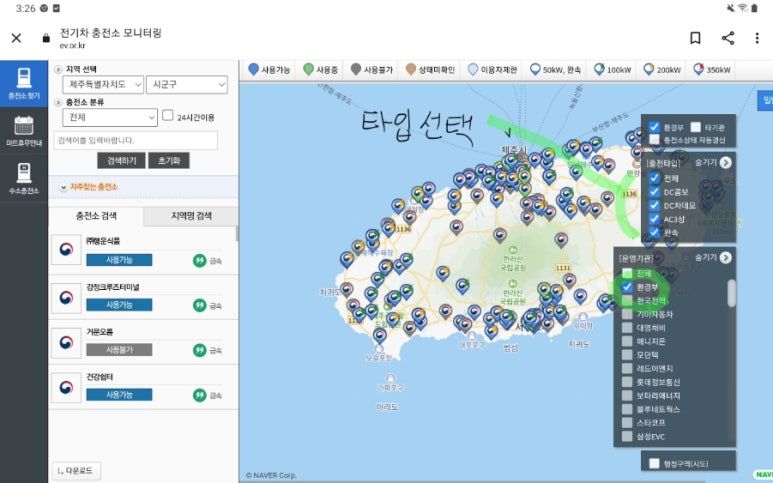Switch to the 충전소 검색 tab

point(96,216)
